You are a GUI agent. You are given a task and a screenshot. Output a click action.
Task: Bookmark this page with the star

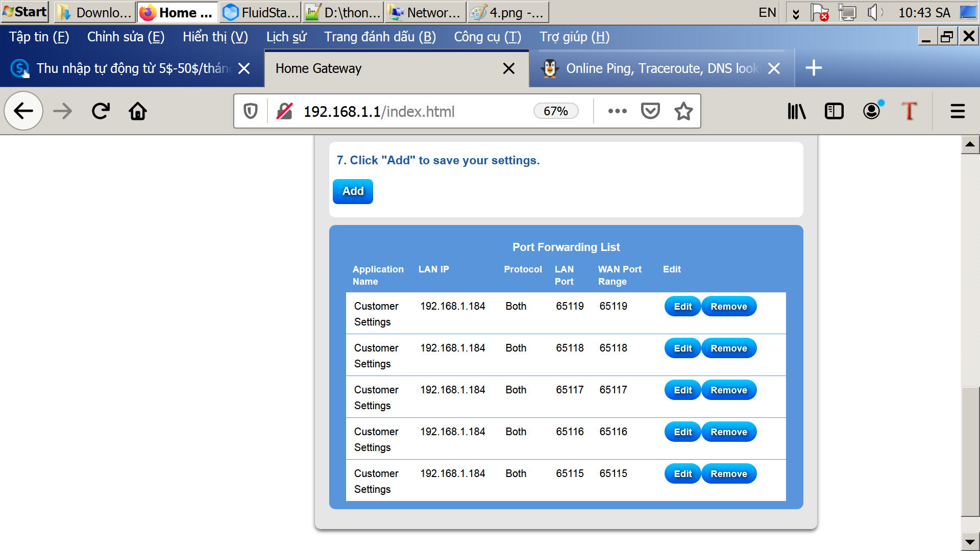click(683, 111)
